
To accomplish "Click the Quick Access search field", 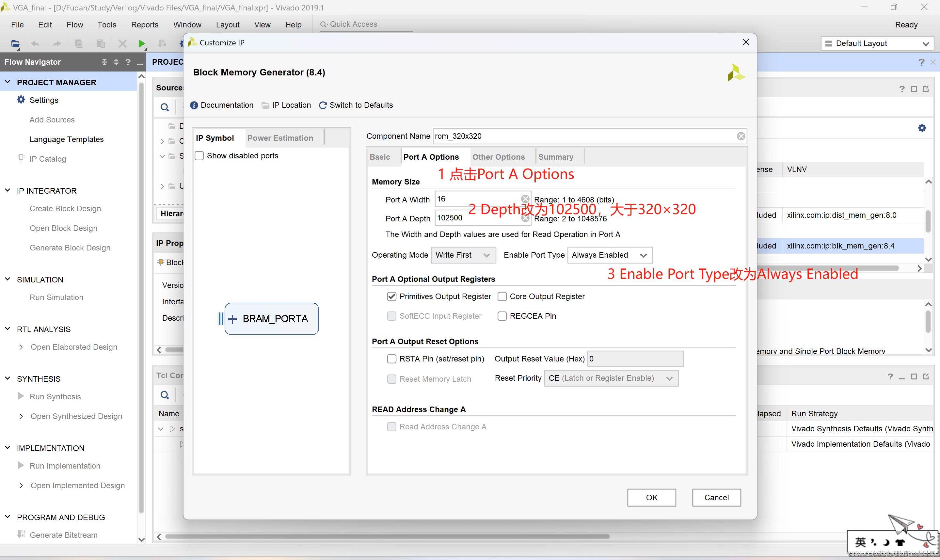I will pos(366,24).
